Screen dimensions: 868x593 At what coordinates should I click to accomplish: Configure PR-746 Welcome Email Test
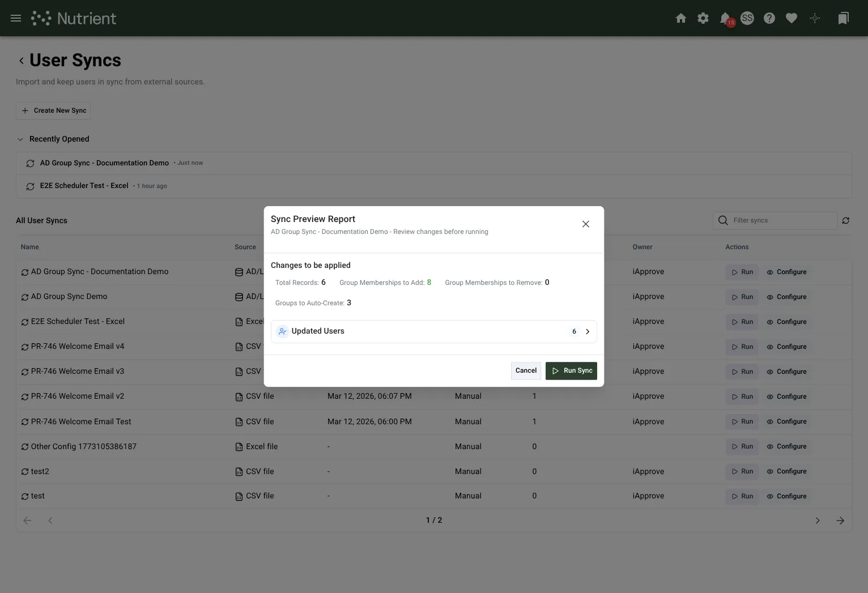pyautogui.click(x=786, y=421)
